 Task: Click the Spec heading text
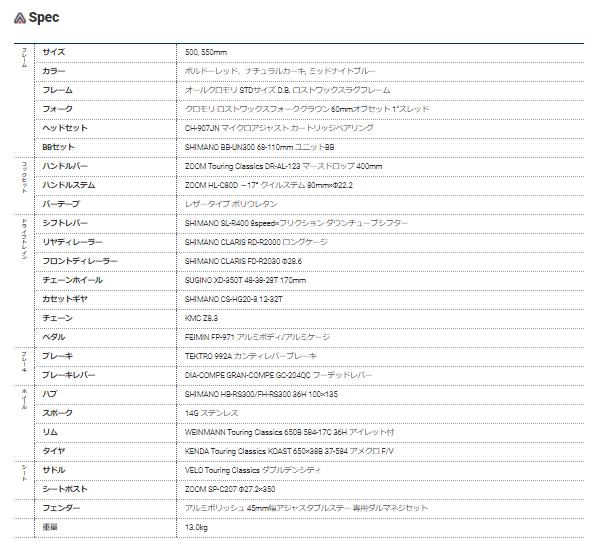[44, 17]
